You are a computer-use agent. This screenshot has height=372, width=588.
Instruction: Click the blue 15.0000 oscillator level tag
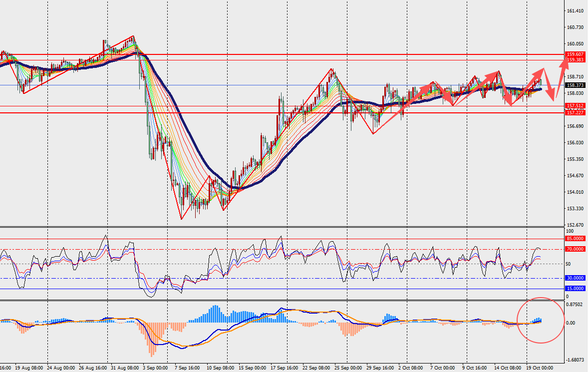575,289
